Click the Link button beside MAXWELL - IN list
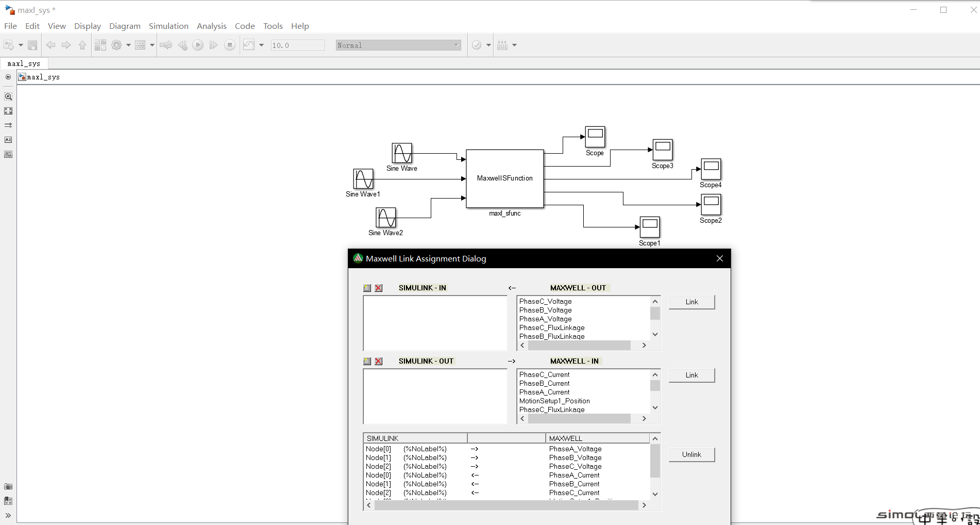The width and height of the screenshot is (980, 525). pyautogui.click(x=691, y=375)
